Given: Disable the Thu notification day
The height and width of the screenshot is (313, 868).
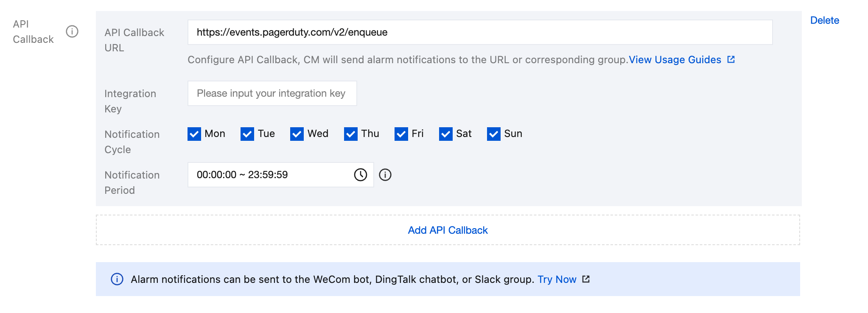Looking at the screenshot, I should tap(351, 134).
